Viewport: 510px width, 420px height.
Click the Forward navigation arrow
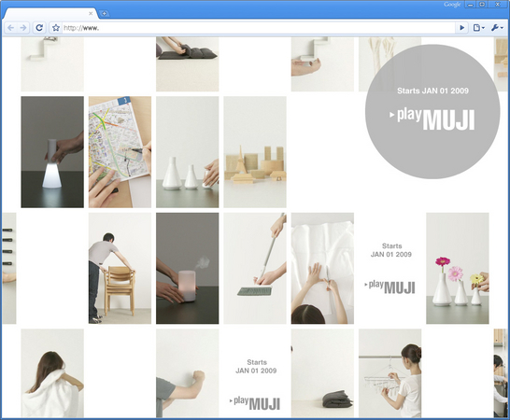coord(23,28)
